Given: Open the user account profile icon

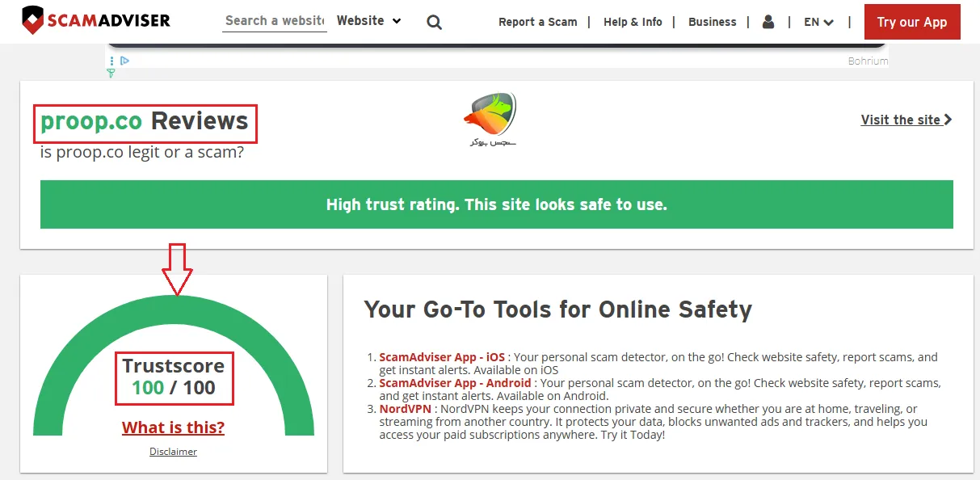Looking at the screenshot, I should pyautogui.click(x=768, y=22).
